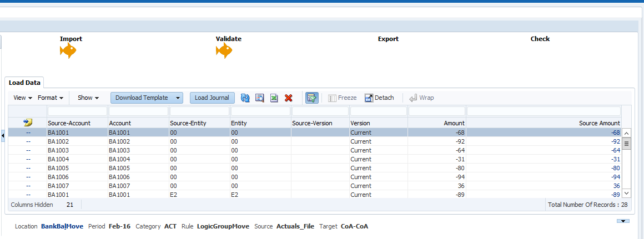
Task: Click the Source Amount -64 link
Action: (x=616, y=150)
